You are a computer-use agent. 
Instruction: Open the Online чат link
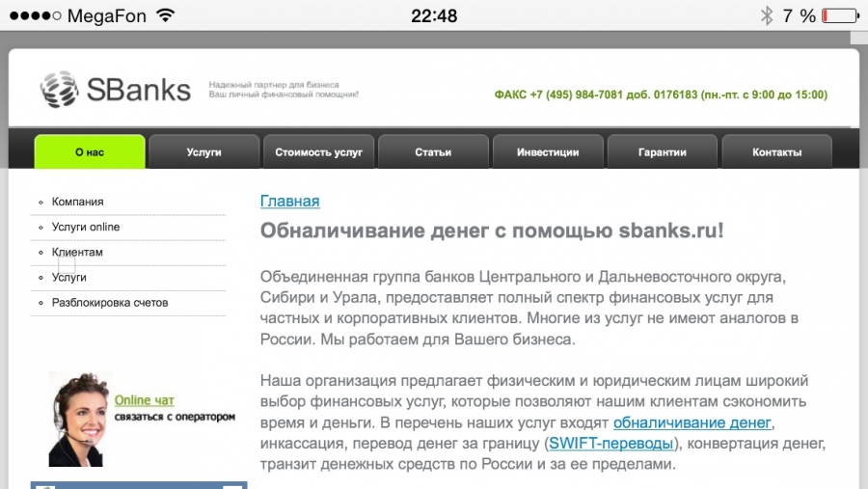(144, 400)
